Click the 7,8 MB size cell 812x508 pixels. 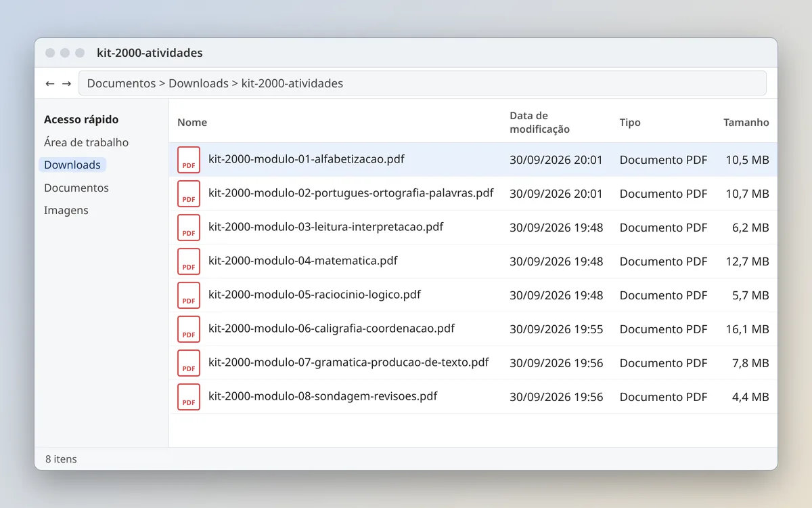[750, 363]
